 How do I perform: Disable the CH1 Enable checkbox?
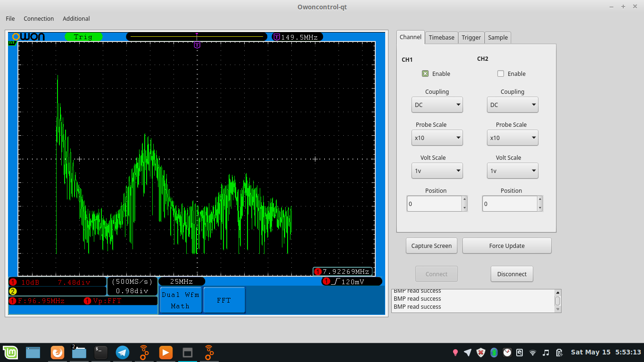tap(425, 74)
